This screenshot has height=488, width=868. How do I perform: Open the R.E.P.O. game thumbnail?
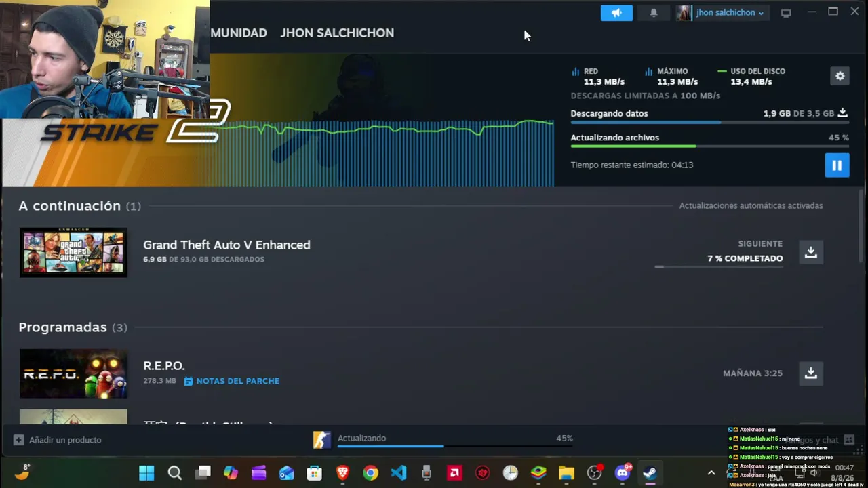[73, 373]
